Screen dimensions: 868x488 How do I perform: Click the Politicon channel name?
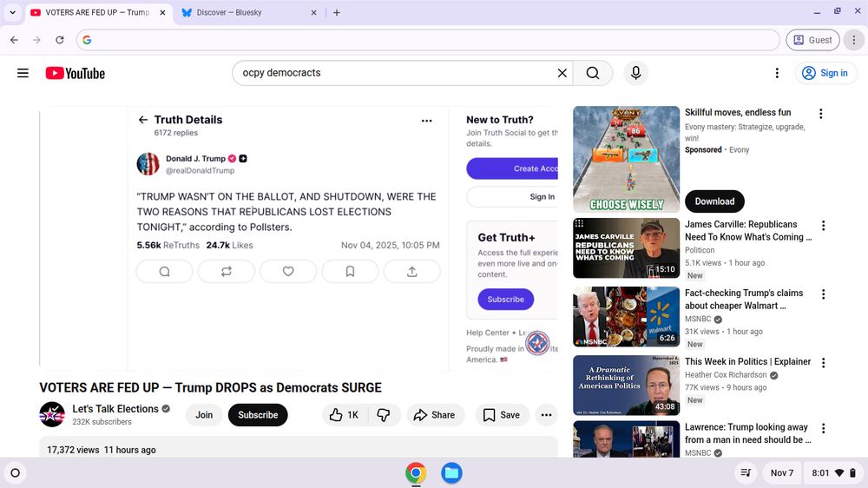tap(700, 250)
